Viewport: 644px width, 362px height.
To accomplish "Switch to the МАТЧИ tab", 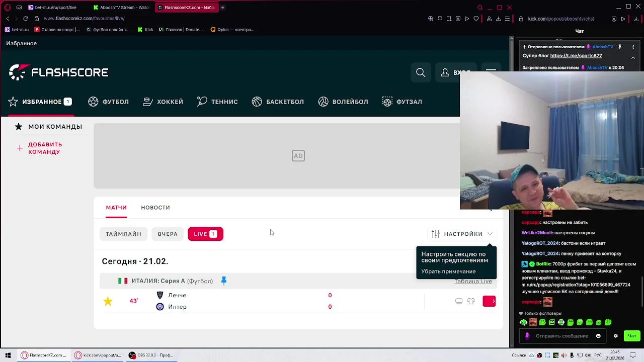I will click(x=116, y=207).
